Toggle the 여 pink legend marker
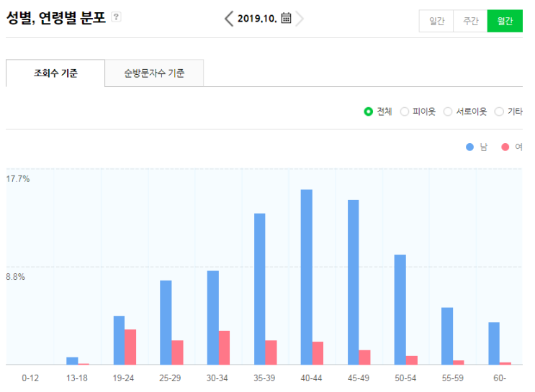Image resolution: width=535 pixels, height=392 pixels. click(x=505, y=147)
